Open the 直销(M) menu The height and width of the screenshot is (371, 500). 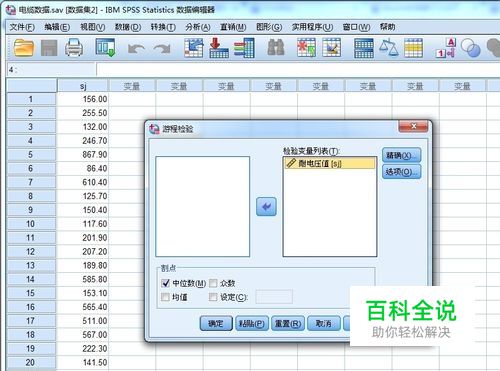[233, 27]
